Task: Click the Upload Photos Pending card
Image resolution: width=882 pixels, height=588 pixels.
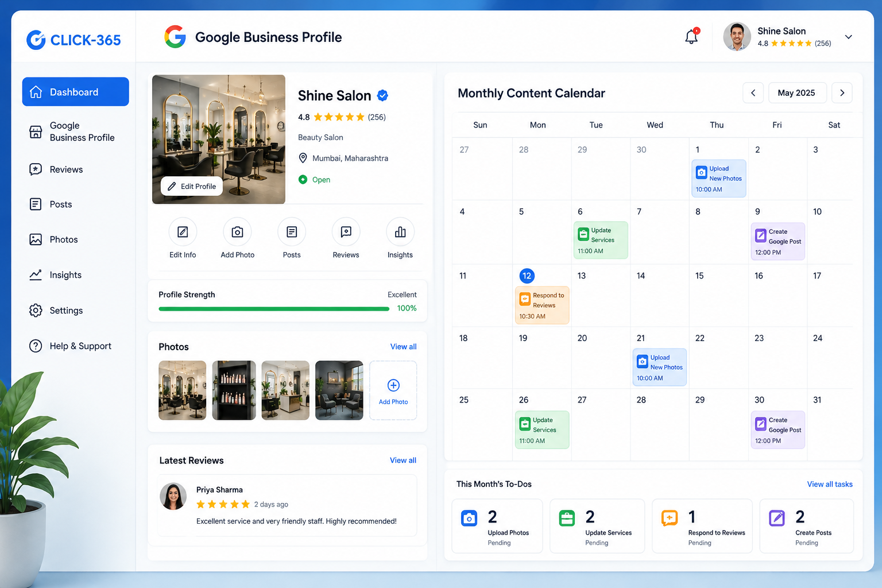Action: 497,526
